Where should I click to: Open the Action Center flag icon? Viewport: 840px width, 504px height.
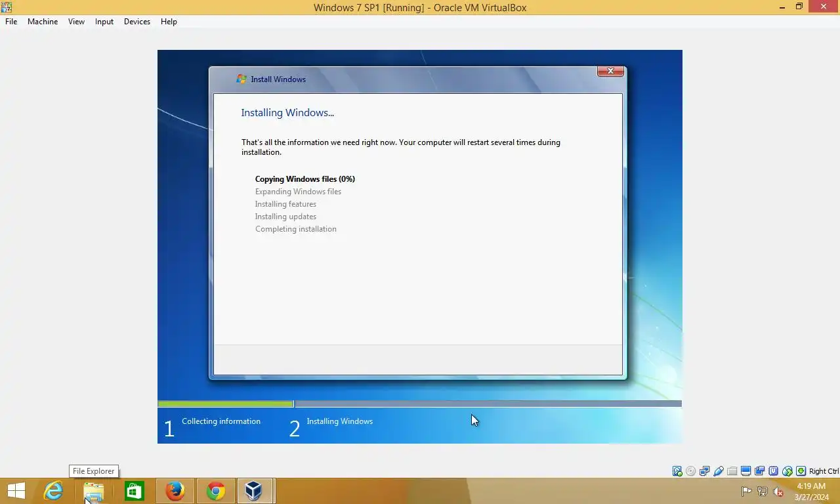pyautogui.click(x=746, y=491)
